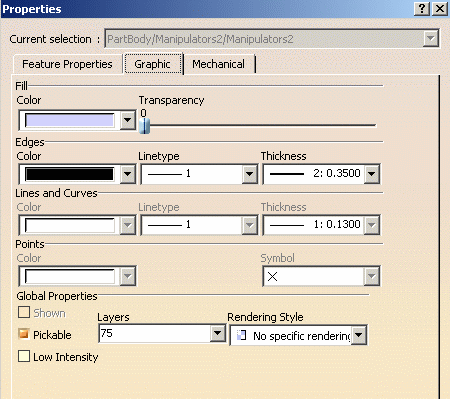Open Lines and Curves color dropdown arrow
Image resolution: width=450 pixels, height=399 pixels.
(128, 225)
